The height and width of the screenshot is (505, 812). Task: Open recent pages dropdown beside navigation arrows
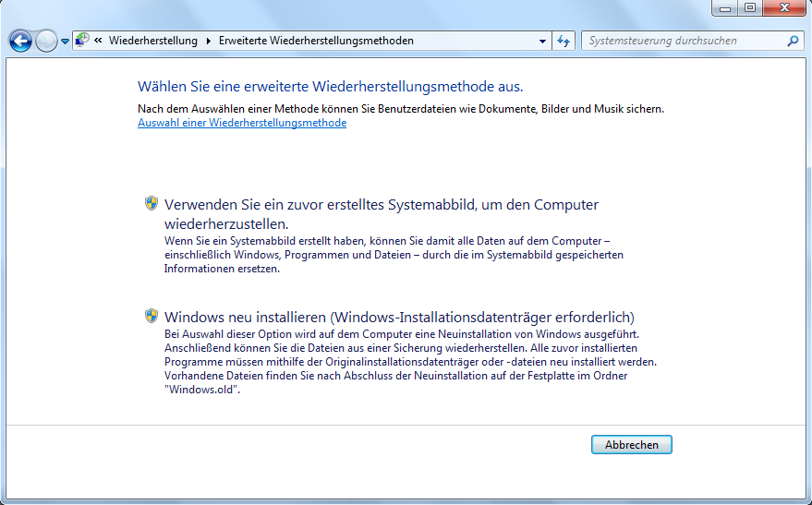pyautogui.click(x=65, y=41)
